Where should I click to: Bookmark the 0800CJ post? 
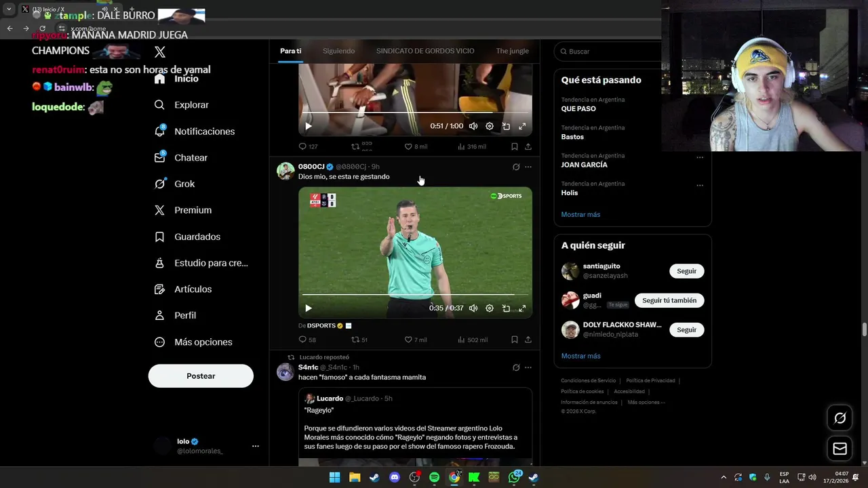[x=515, y=340]
